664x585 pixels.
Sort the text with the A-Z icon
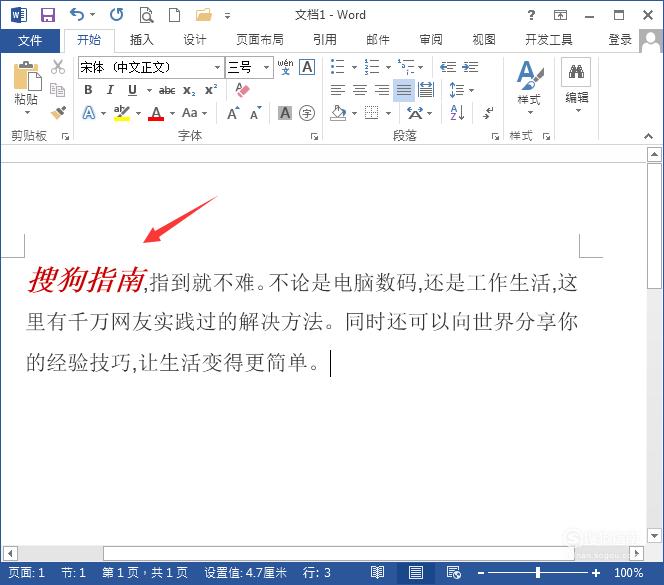coord(457,113)
